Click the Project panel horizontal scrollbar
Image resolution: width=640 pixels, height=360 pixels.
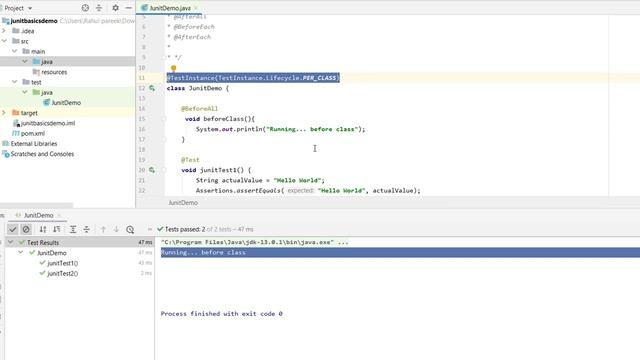pos(37,205)
